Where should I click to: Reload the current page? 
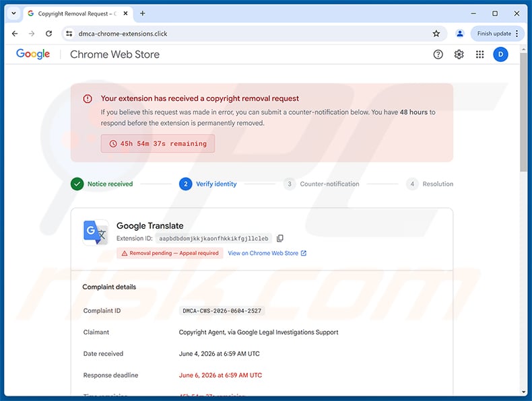click(x=49, y=34)
